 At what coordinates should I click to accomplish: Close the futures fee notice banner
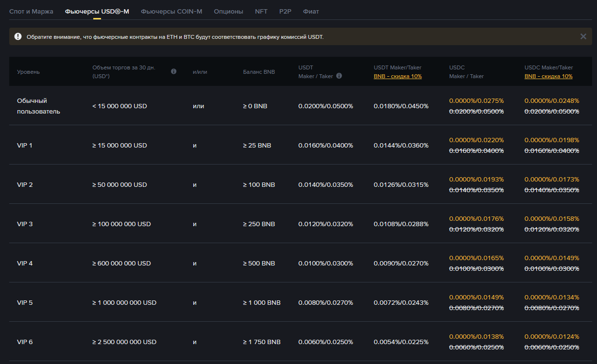point(583,36)
